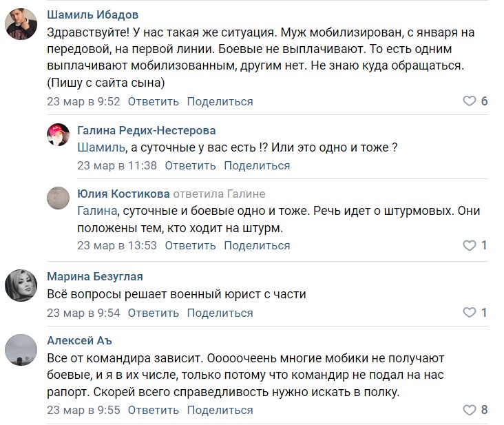Open Алексей Аъ's profile name link
This screenshot has width=504, height=425.
pos(79,340)
